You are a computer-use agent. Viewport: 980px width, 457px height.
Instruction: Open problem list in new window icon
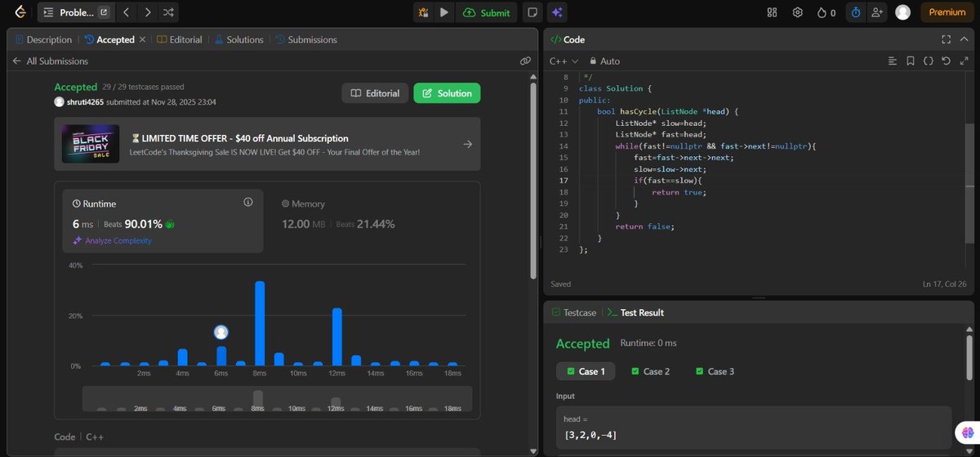point(104,12)
